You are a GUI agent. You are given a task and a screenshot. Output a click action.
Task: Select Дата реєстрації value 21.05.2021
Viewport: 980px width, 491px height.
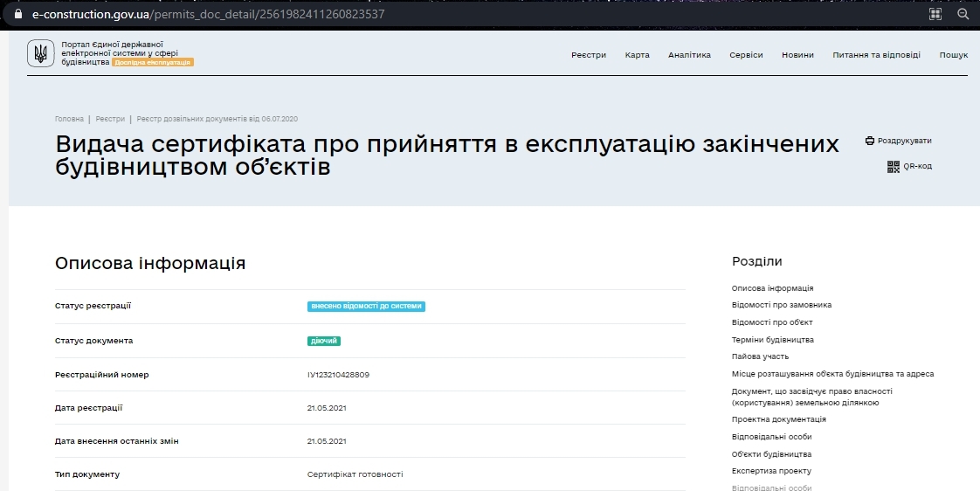tap(327, 408)
